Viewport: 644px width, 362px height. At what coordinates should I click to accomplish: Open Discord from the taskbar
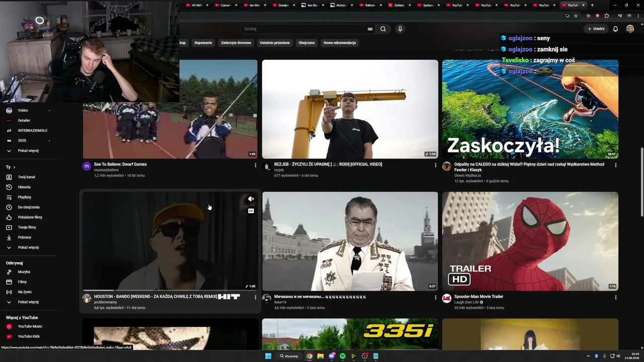pos(332,356)
